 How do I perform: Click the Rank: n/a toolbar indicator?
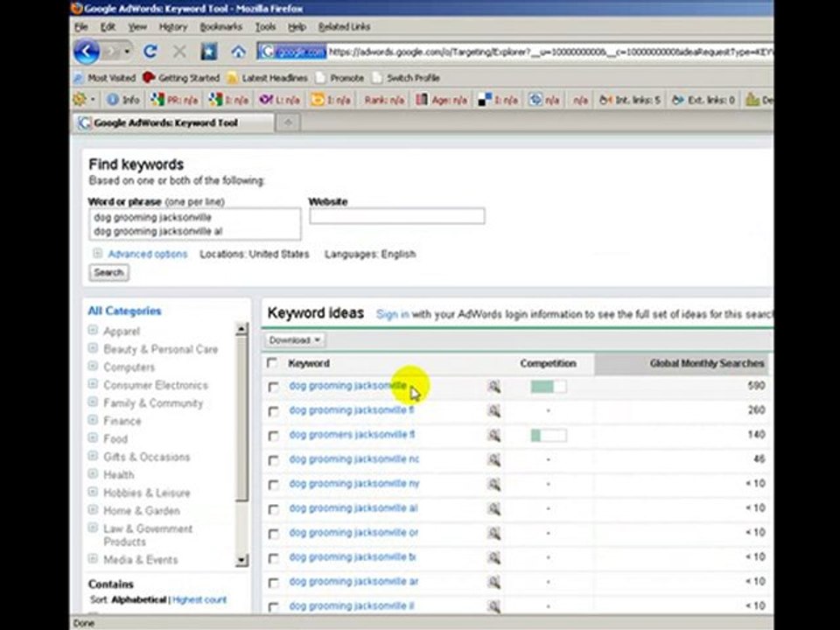(x=384, y=100)
